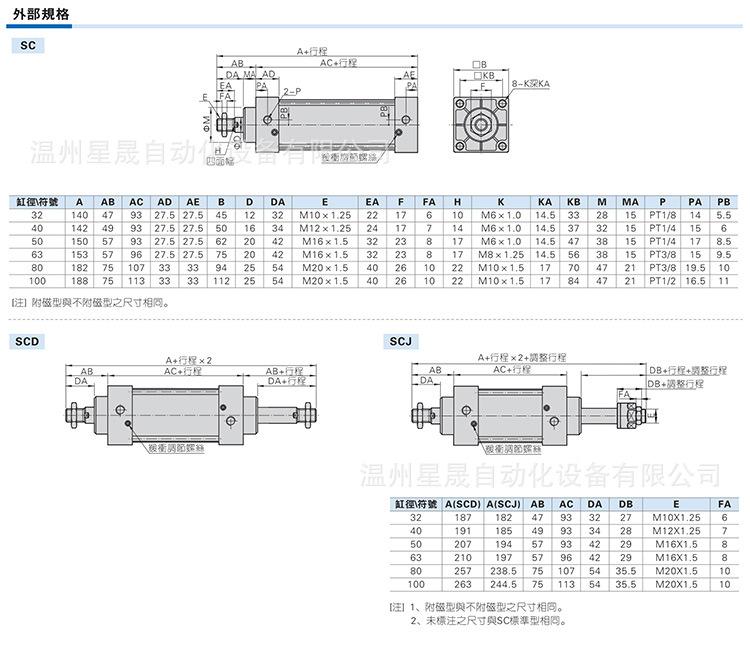Open the SC cylinder side-view drawing
Viewport: 750px width, 645px height.
pos(309,106)
